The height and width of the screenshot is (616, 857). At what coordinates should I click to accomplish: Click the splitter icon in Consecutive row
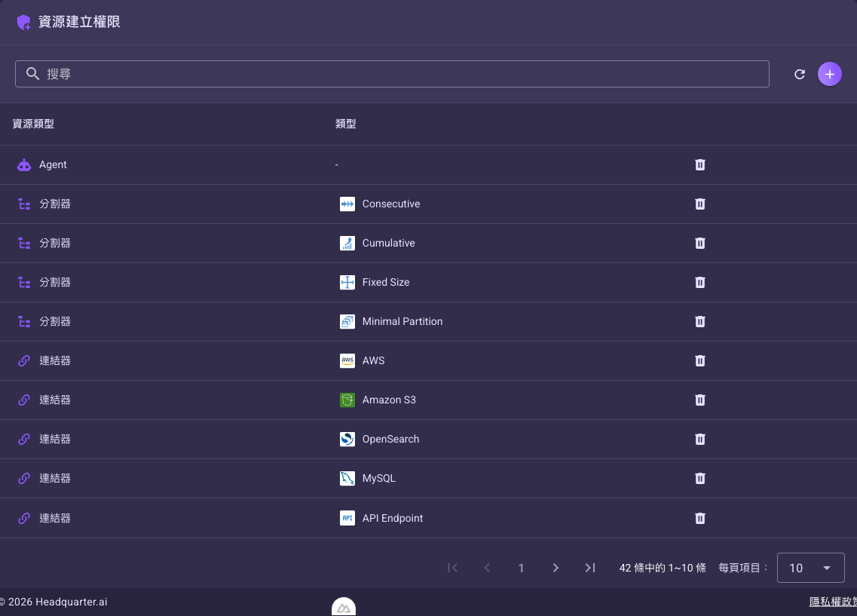[24, 204]
